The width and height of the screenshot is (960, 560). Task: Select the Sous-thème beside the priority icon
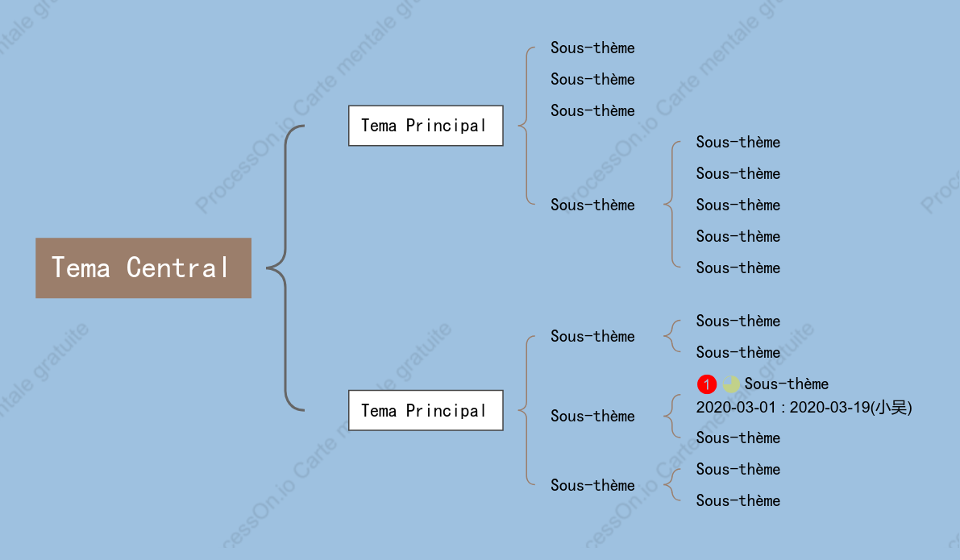point(786,384)
